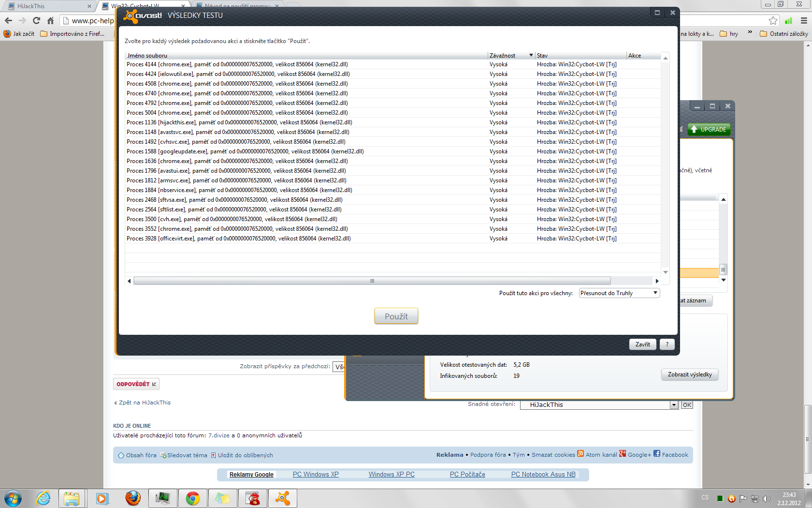Click the OK button beside HiJackThis dropdown
The height and width of the screenshot is (508, 812).
(687, 405)
